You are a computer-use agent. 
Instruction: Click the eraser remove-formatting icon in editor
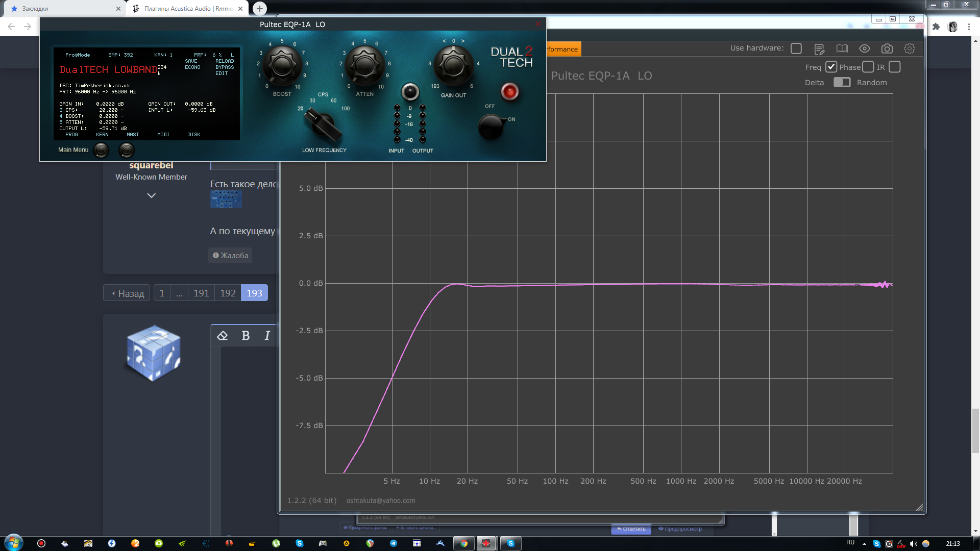[222, 336]
